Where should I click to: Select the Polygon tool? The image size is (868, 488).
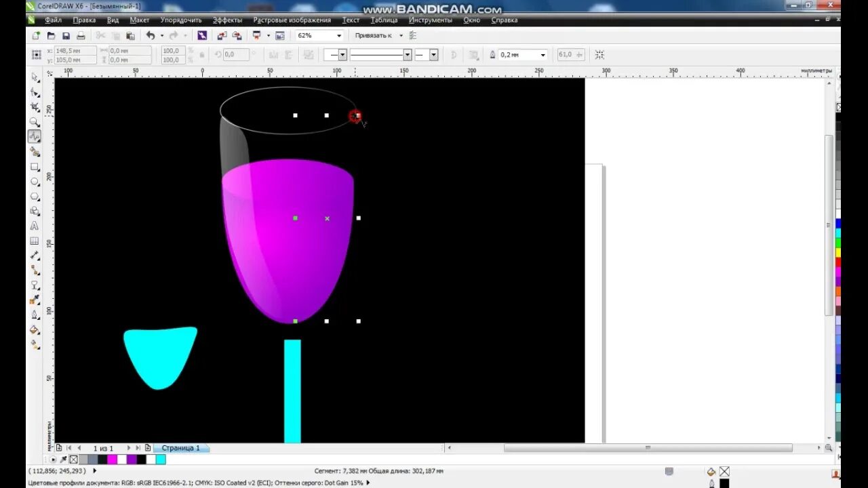pos(35,197)
